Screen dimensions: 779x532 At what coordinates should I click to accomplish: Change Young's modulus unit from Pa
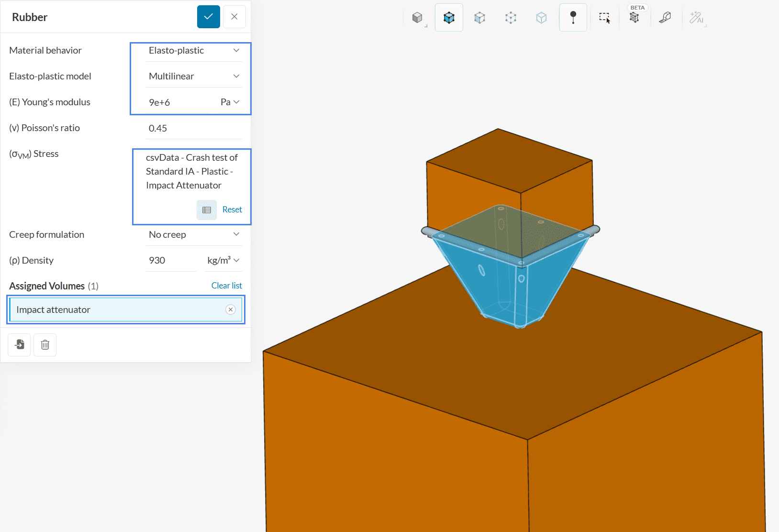pyautogui.click(x=230, y=102)
